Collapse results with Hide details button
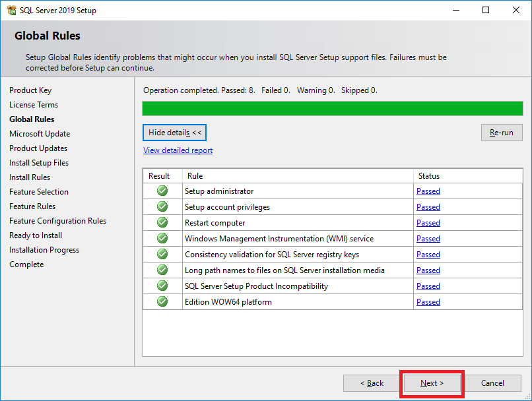Viewport: 532px width, 401px height. (x=174, y=133)
